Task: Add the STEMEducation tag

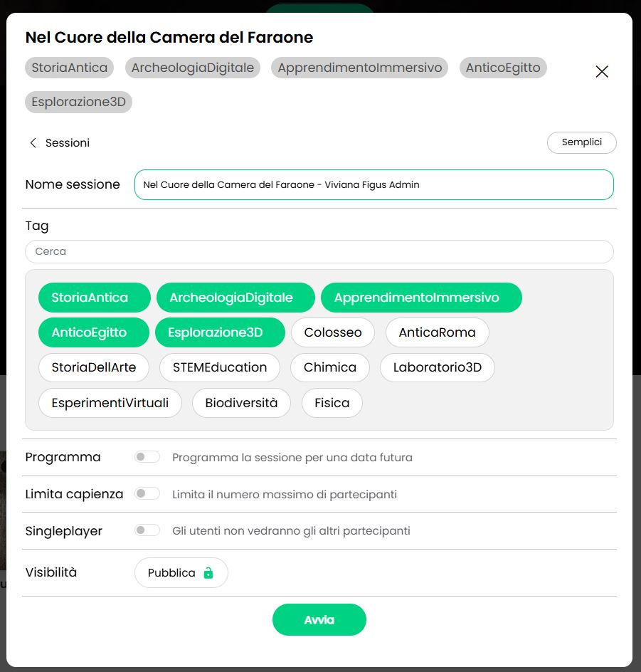Action: [x=220, y=367]
